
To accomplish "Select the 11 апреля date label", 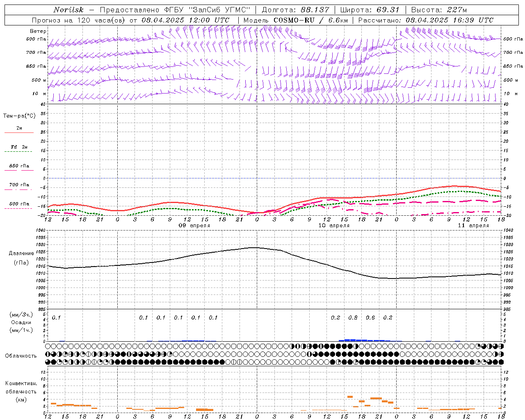I will click(473, 226).
